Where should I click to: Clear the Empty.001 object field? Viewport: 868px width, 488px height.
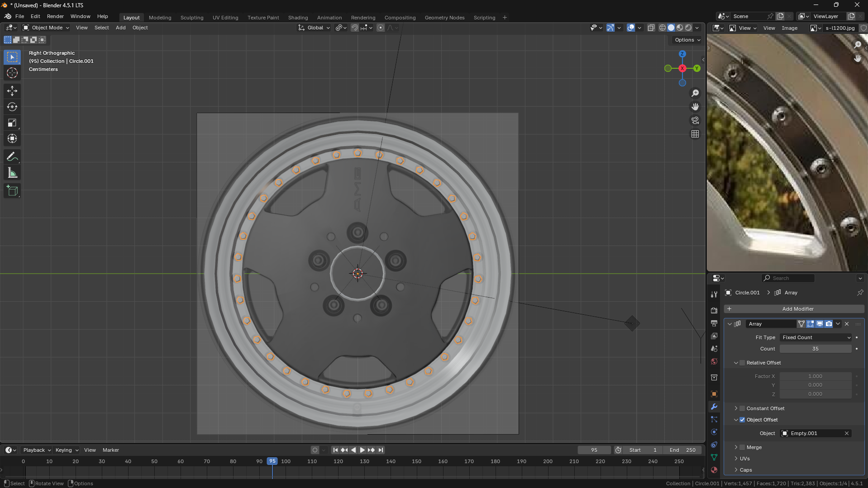847,433
